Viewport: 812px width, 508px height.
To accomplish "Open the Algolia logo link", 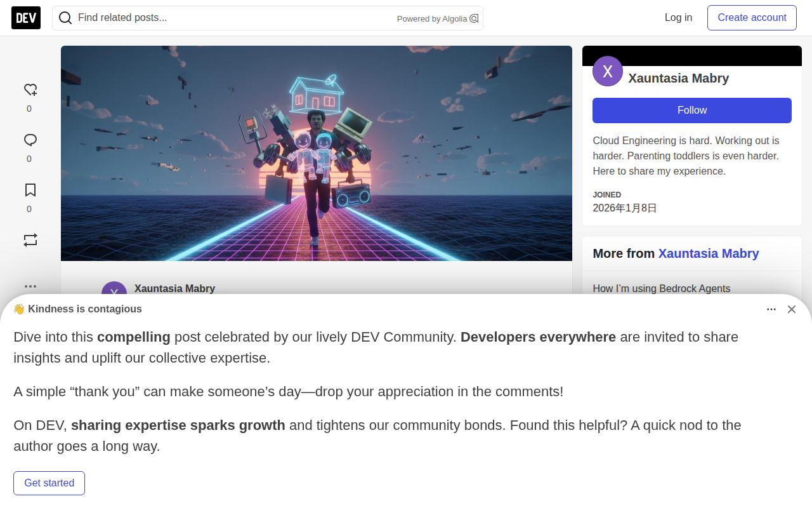I will (474, 18).
